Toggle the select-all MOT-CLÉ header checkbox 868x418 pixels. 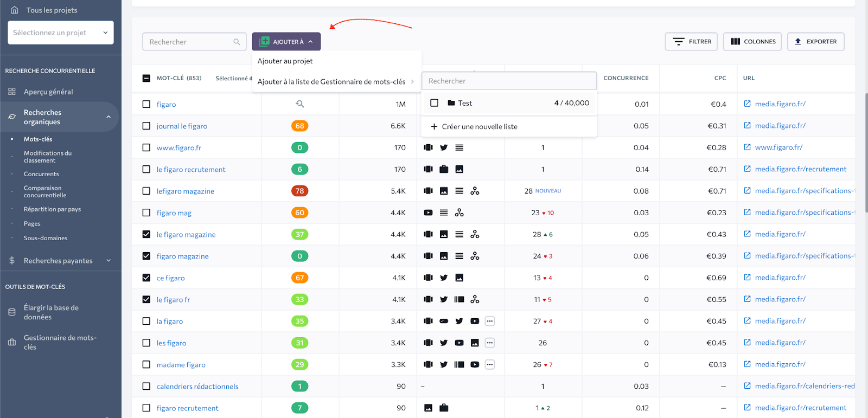(x=146, y=78)
